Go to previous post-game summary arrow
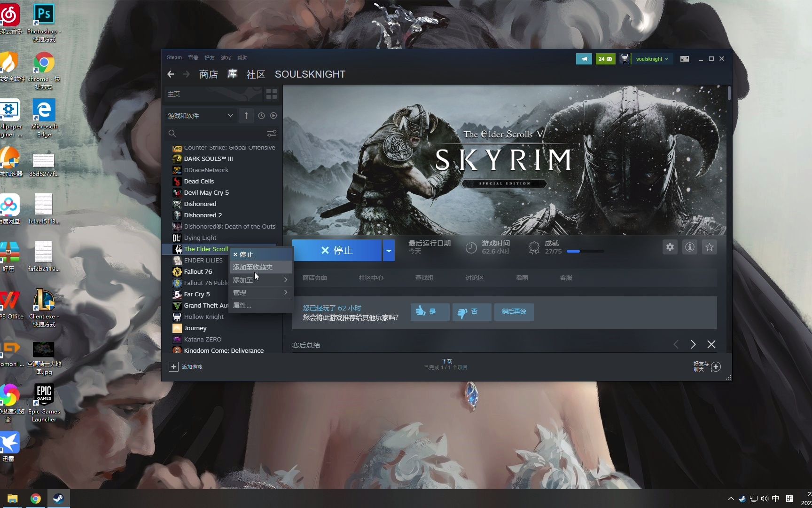812x508 pixels. click(x=676, y=345)
